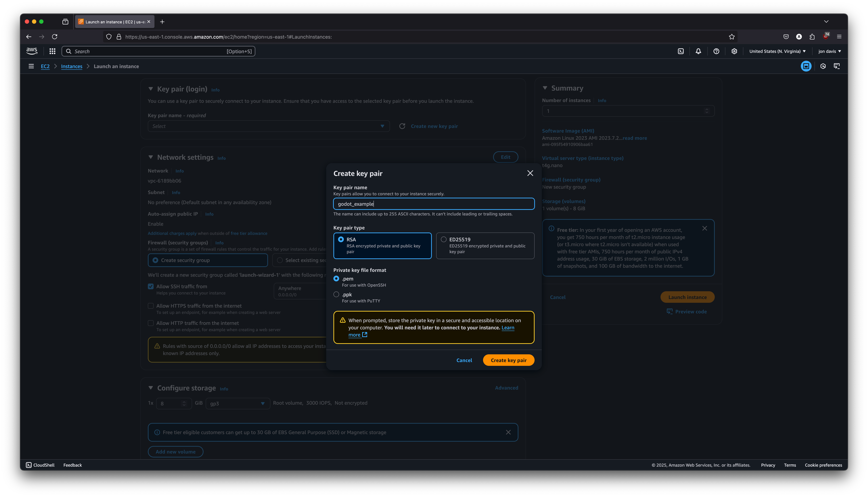Image resolution: width=868 pixels, height=497 pixels.
Task: Collapse the Summary panel
Action: coord(544,88)
